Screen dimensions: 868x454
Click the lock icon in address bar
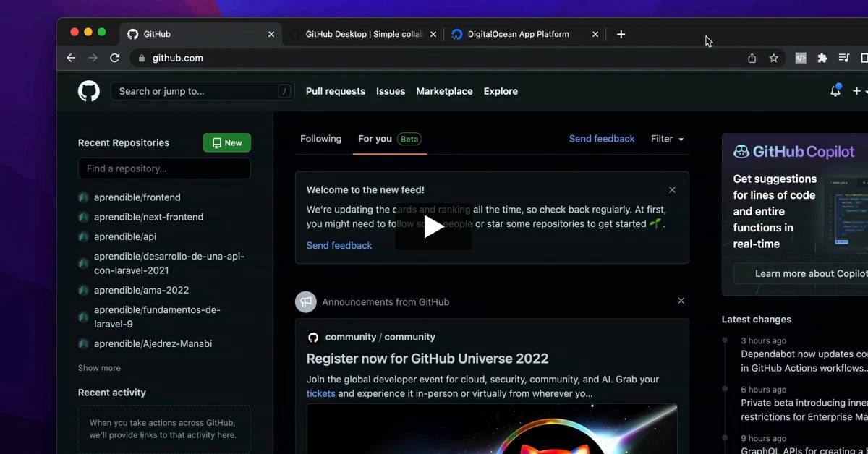tap(141, 58)
